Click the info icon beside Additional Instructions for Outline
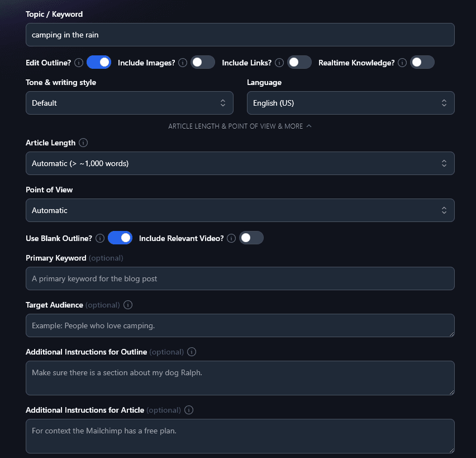The height and width of the screenshot is (458, 476). coord(191,352)
